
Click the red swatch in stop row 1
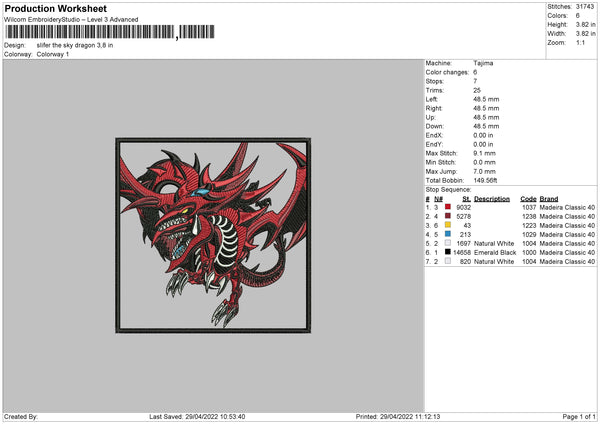click(448, 207)
